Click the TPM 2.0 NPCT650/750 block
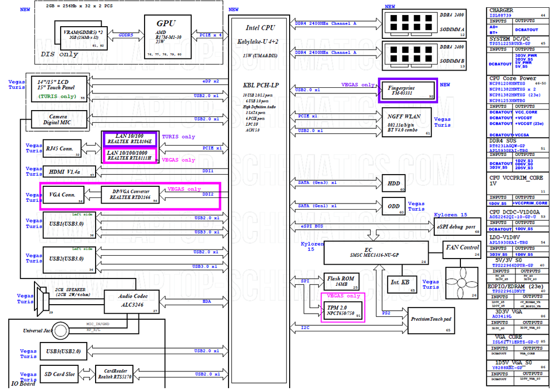Image resolution: width=556 pixels, height=392 pixels. (343, 310)
